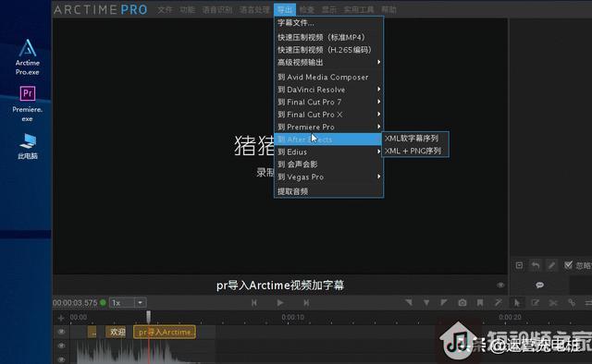Toggle visibility eye of the subtitle block track
The image size is (592, 364).
coord(62,332)
